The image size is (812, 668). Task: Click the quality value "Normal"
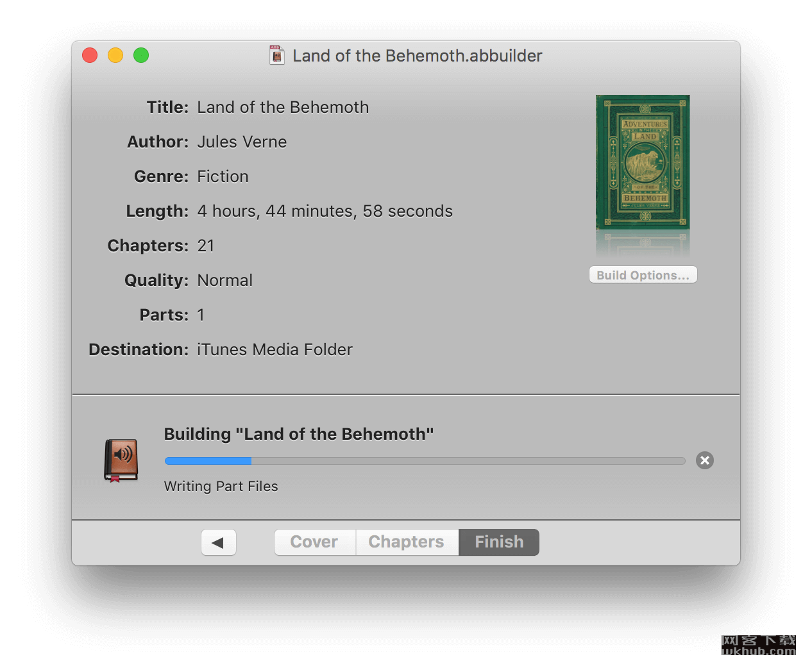[x=224, y=280]
